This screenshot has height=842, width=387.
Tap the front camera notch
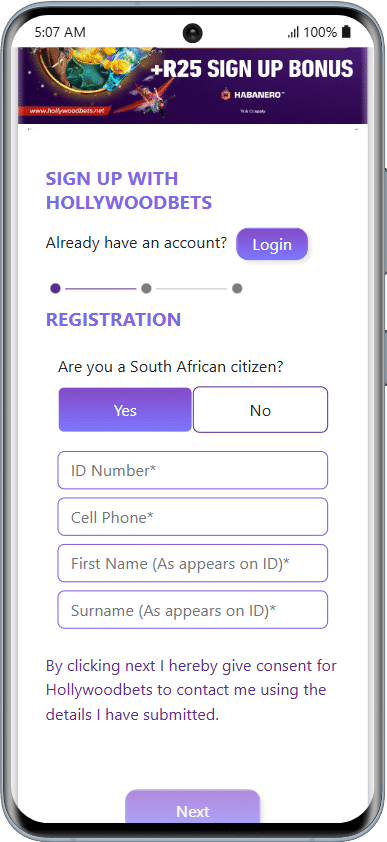[x=193, y=33]
